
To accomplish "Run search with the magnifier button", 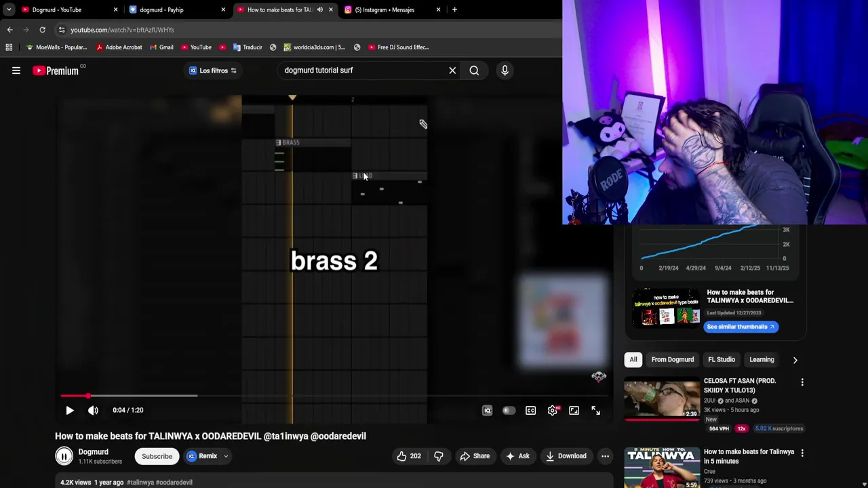I will [x=474, y=70].
